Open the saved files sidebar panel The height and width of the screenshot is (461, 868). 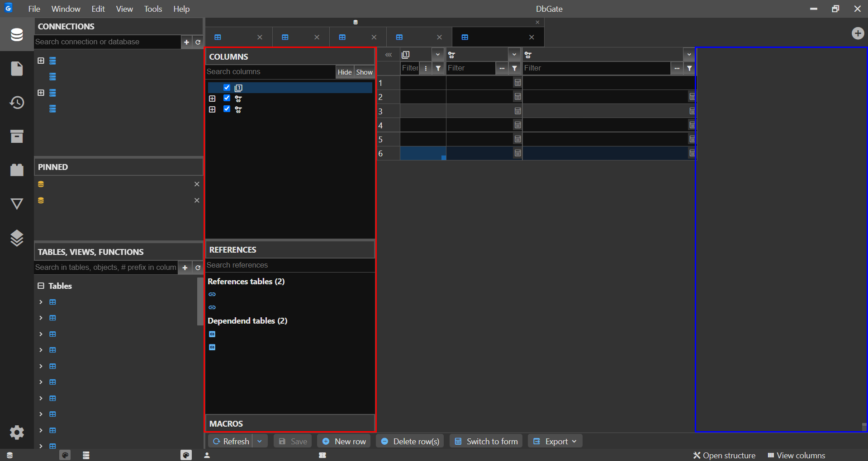[17, 68]
